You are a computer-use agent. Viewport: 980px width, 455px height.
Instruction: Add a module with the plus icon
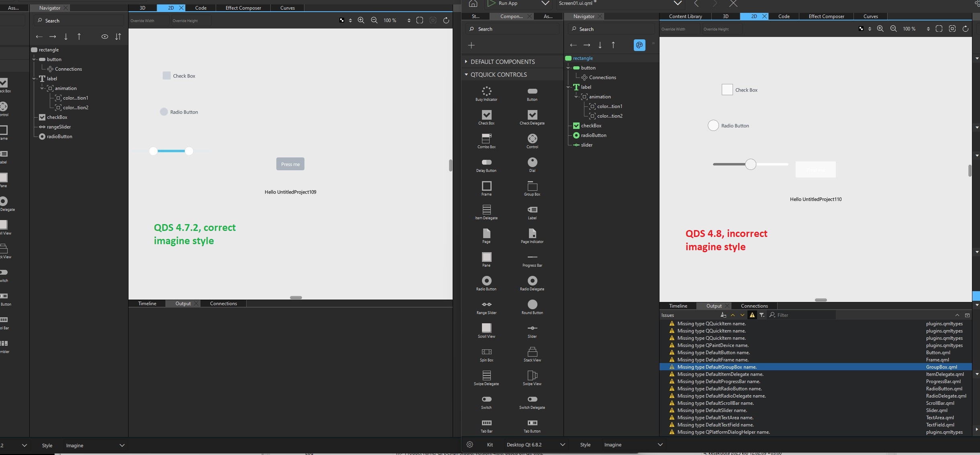pyautogui.click(x=472, y=45)
